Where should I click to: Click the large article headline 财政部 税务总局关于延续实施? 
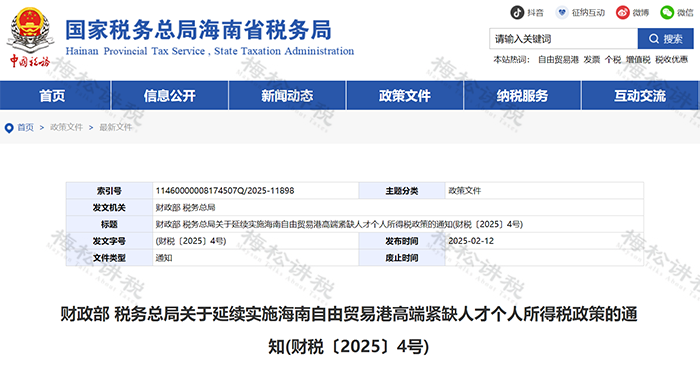point(349,331)
